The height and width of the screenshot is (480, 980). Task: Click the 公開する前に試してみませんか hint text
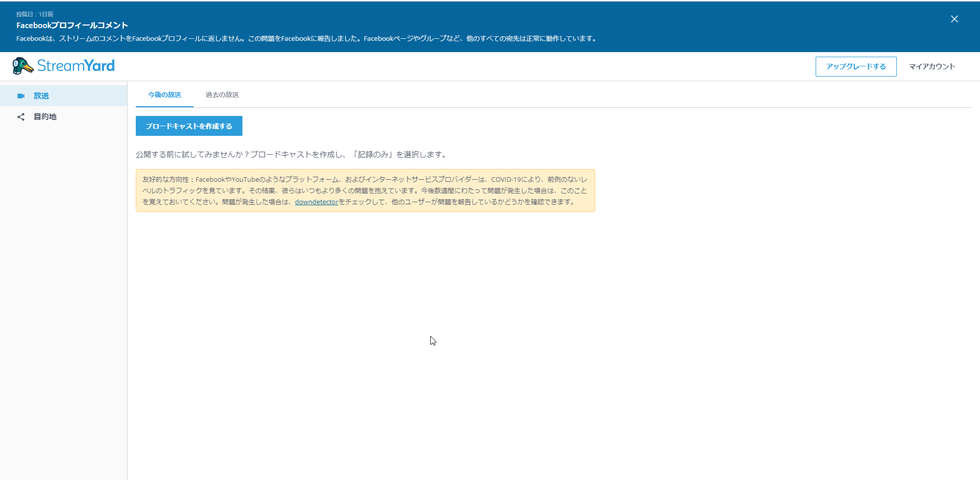pyautogui.click(x=291, y=154)
